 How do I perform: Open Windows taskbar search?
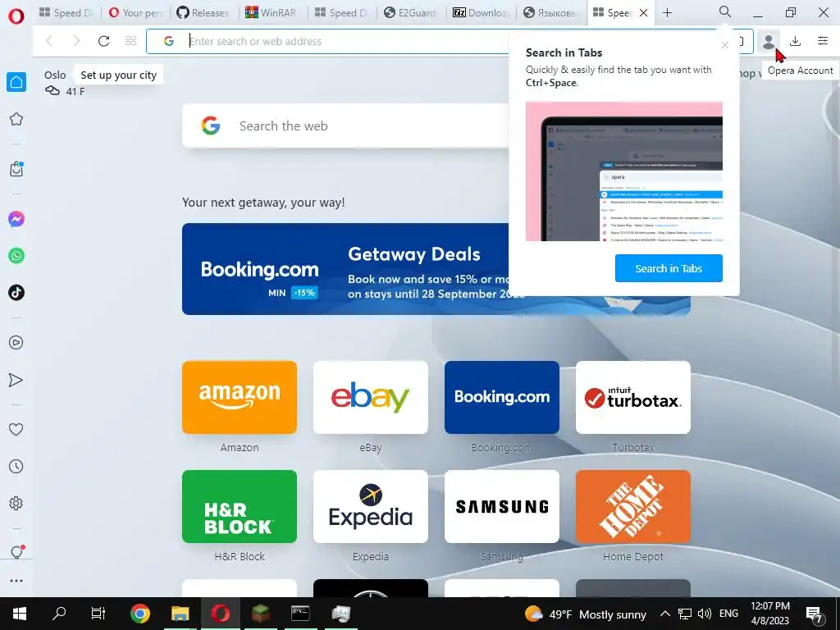[59, 614]
